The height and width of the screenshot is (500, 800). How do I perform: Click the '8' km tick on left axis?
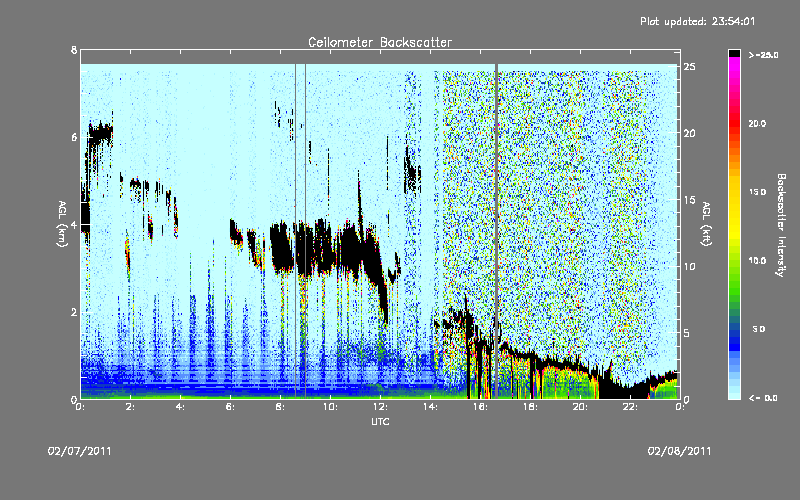(74, 50)
